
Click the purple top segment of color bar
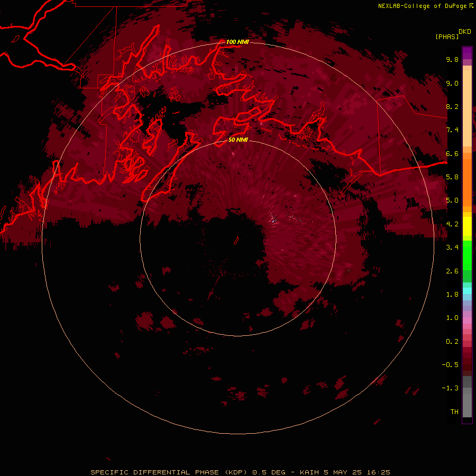tap(467, 53)
